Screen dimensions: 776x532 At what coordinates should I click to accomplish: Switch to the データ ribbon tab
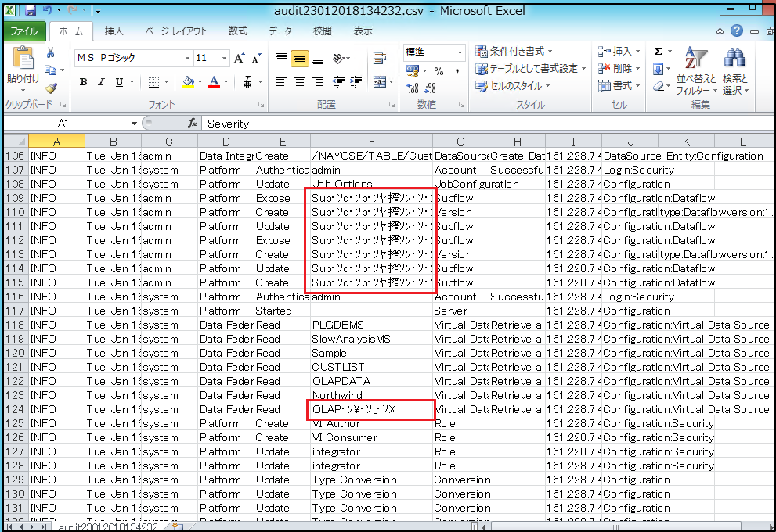(280, 31)
